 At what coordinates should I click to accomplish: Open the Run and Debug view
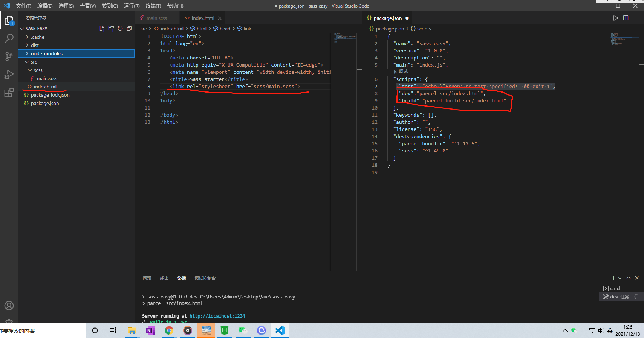pyautogui.click(x=9, y=75)
